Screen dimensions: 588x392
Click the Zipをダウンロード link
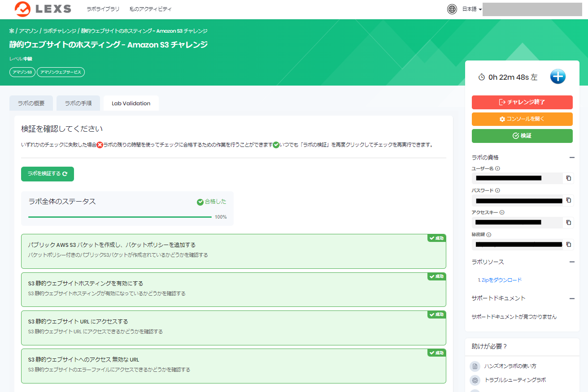pos(500,280)
